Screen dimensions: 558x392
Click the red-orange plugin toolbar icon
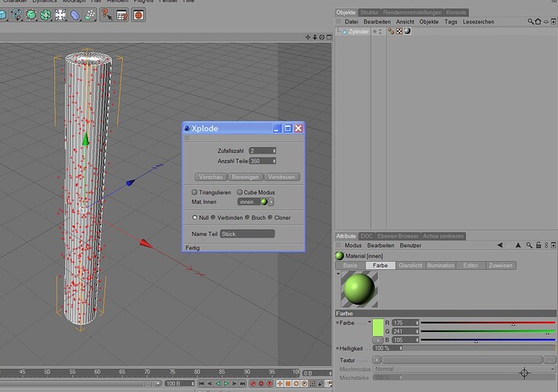pyautogui.click(x=138, y=15)
